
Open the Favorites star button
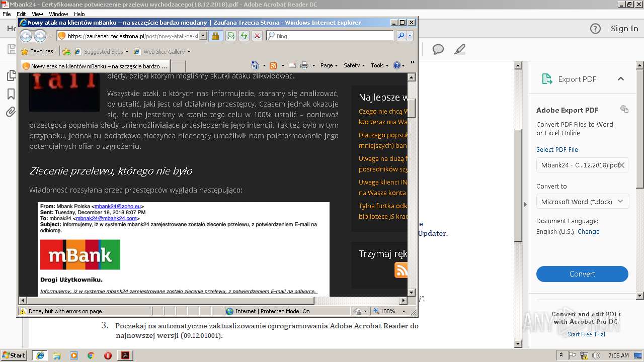[37, 51]
